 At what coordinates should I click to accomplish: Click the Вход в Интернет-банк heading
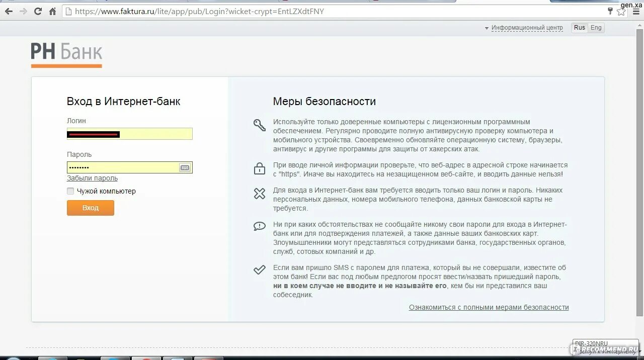[124, 102]
